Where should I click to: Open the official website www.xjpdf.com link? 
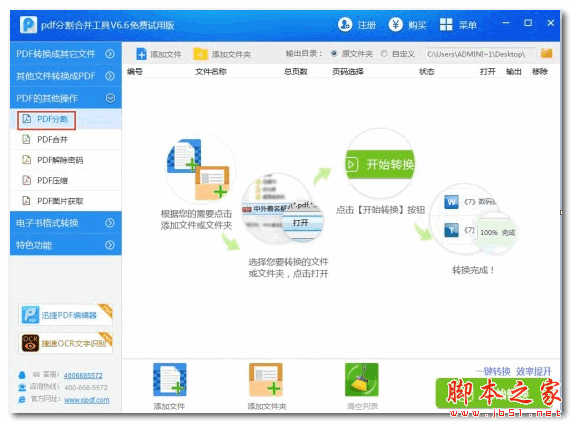[87, 400]
